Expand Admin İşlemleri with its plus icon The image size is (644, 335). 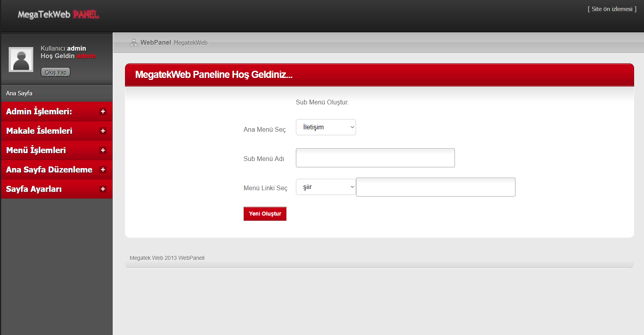[x=103, y=112]
